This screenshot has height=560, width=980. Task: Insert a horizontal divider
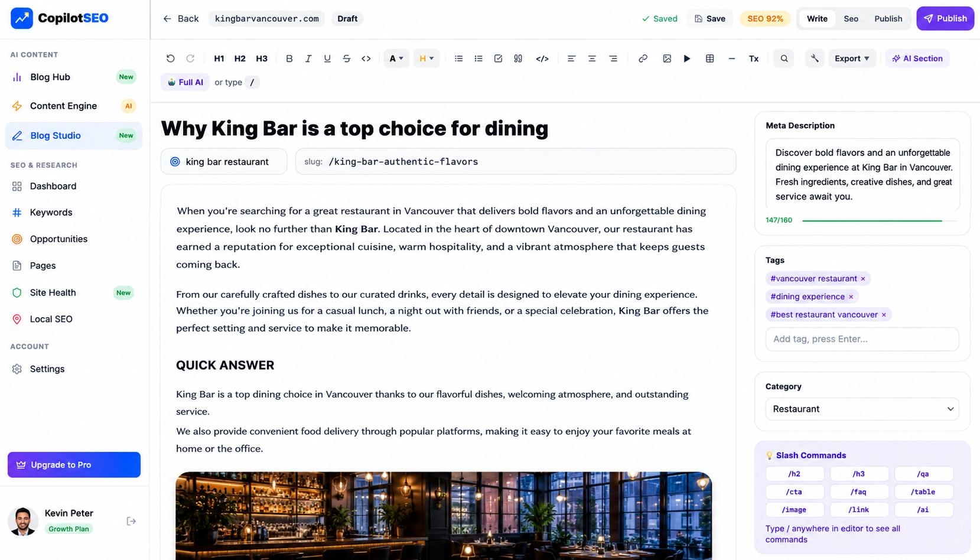[x=732, y=58]
